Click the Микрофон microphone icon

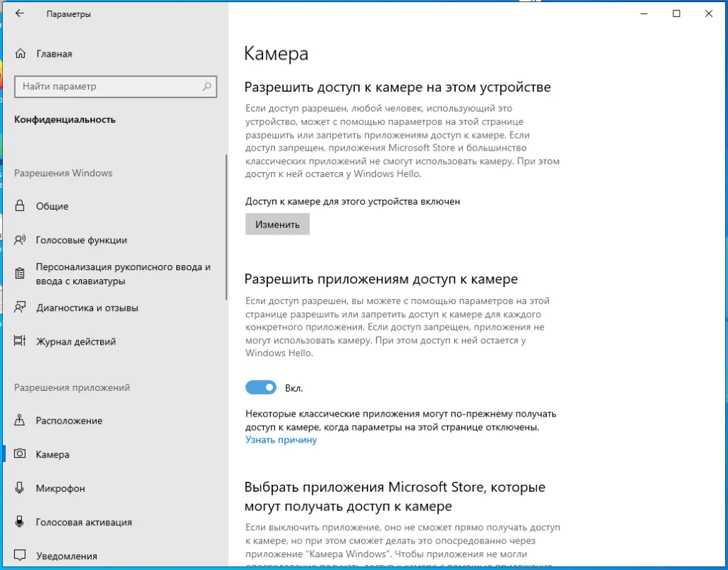[21, 488]
